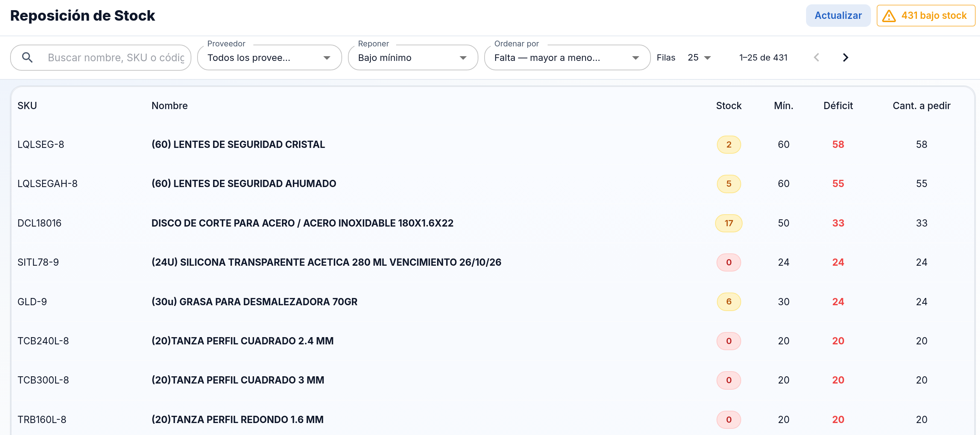
Task: Go to previous page arrow
Action: pos(817,58)
